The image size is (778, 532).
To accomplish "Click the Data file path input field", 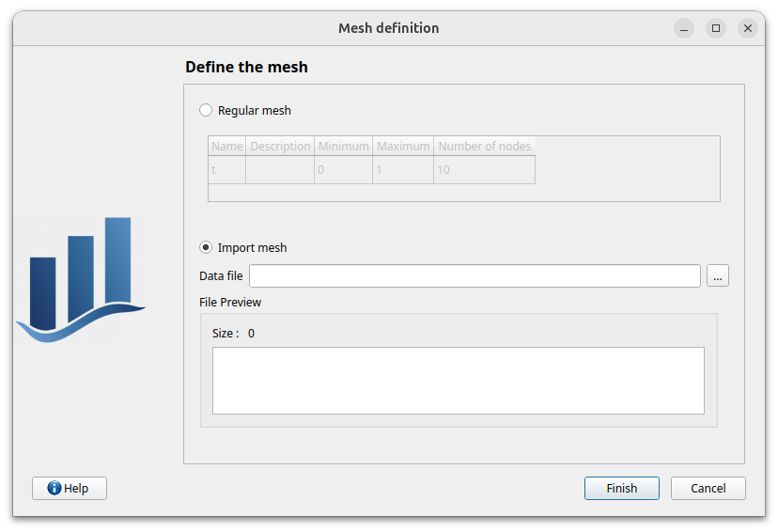I will [475, 275].
